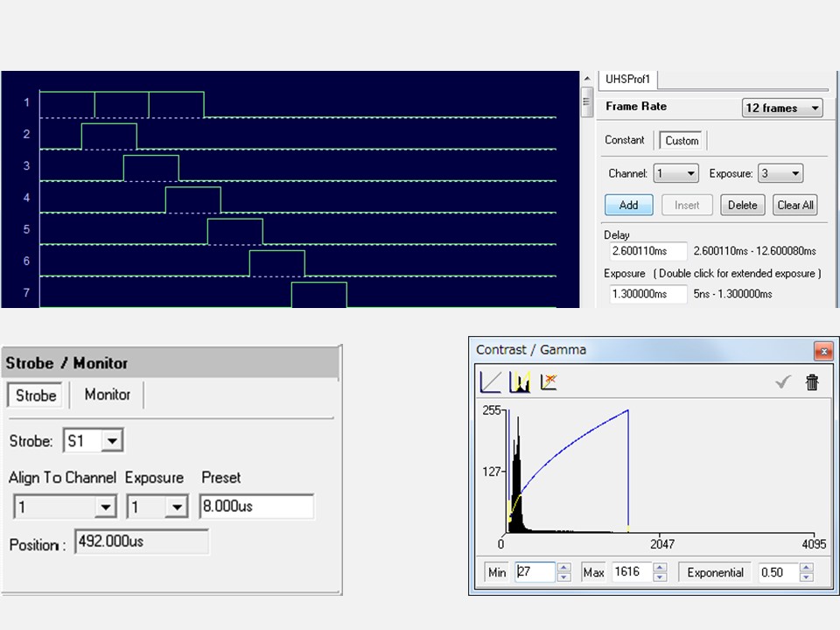Decrease the Min value with down arrow
The height and width of the screenshot is (630, 840).
point(563,577)
